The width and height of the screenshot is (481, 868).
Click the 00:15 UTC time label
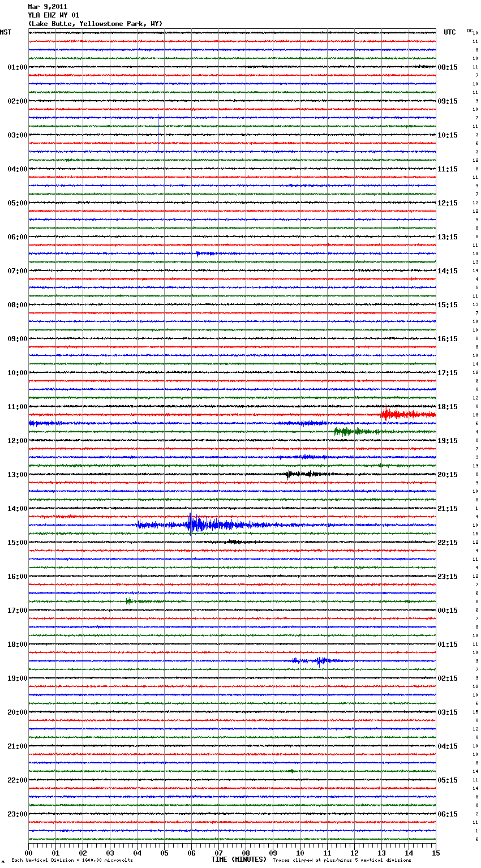(448, 611)
